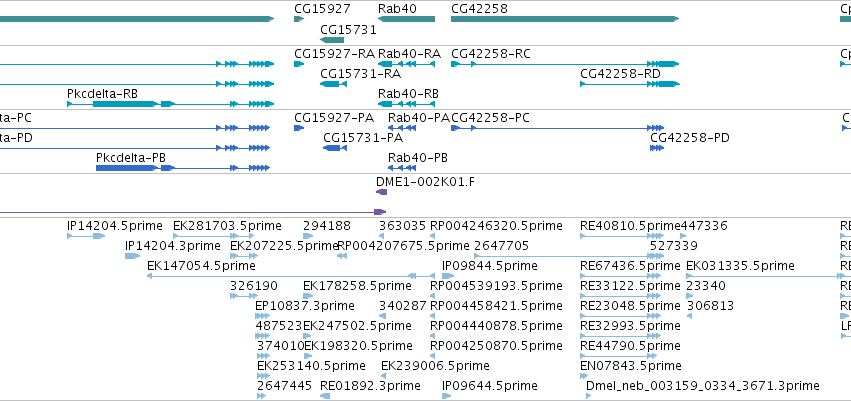Select protein Rab40-PA
Screen dimensions: 851x401
pos(418,118)
